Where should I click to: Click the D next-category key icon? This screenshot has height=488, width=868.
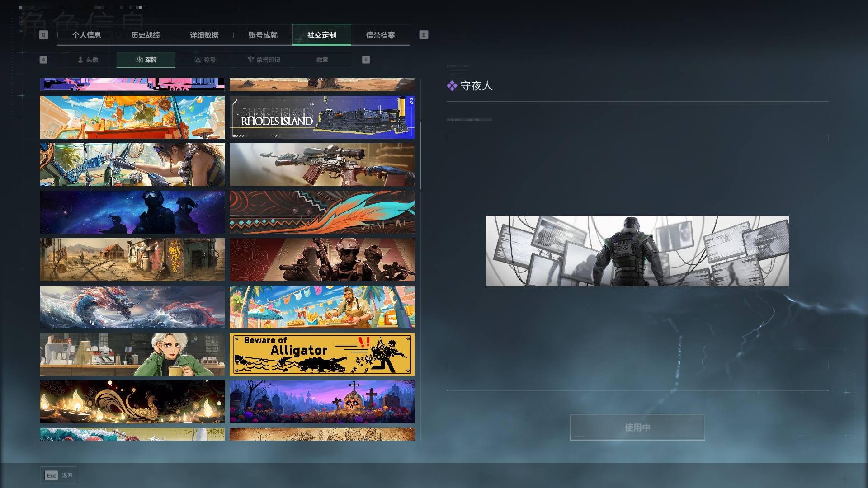point(366,60)
